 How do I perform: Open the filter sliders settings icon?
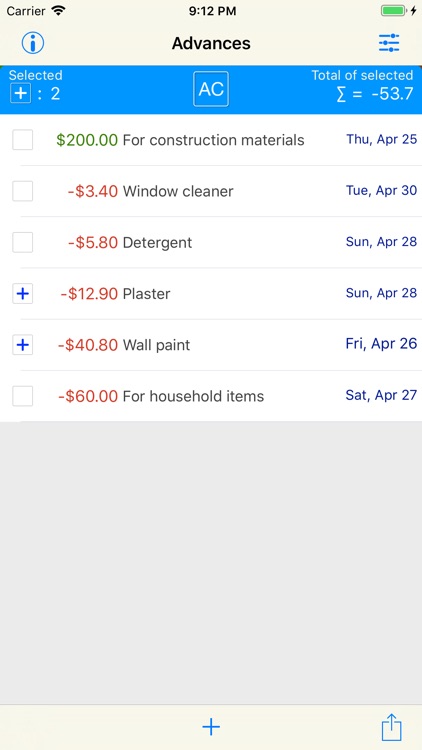pyautogui.click(x=389, y=43)
